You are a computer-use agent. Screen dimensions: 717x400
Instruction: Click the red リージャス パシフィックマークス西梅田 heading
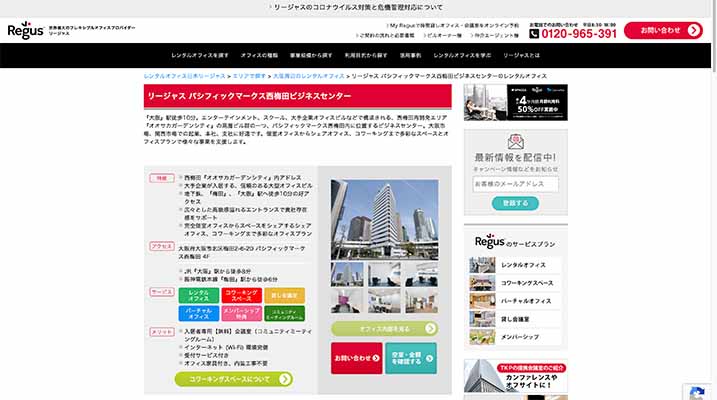297,96
